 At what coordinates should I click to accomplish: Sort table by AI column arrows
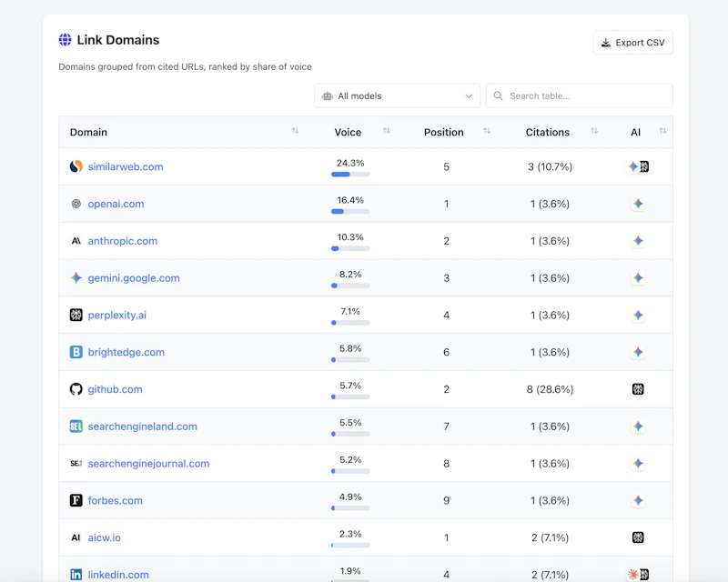663,131
